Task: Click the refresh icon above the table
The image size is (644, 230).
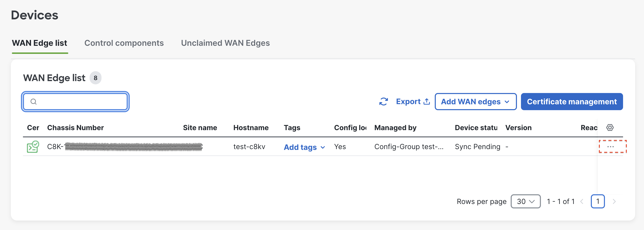Action: click(383, 101)
